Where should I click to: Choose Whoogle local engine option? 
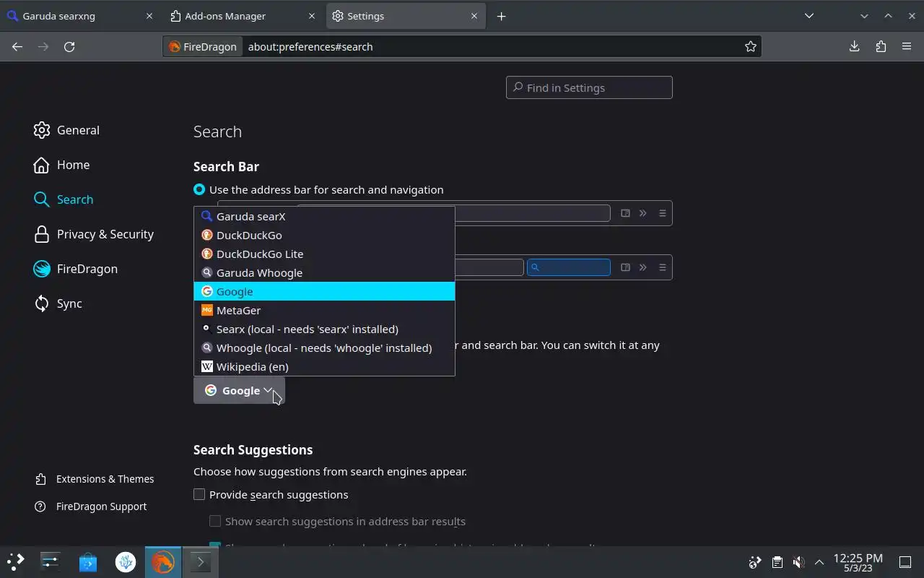pos(324,348)
